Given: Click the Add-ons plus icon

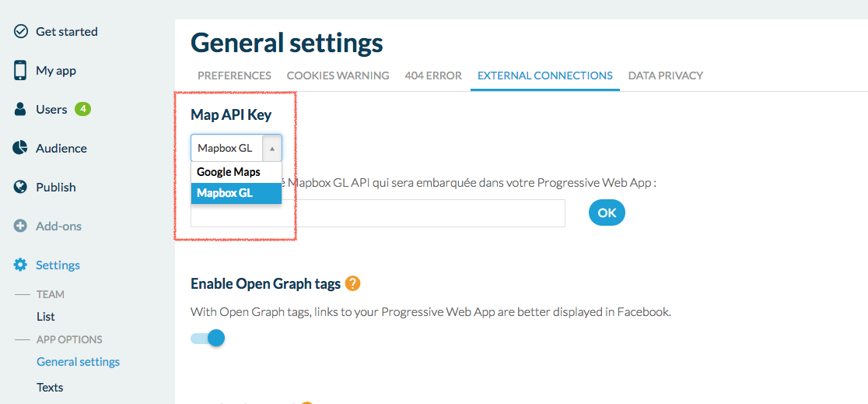Looking at the screenshot, I should 21,227.
